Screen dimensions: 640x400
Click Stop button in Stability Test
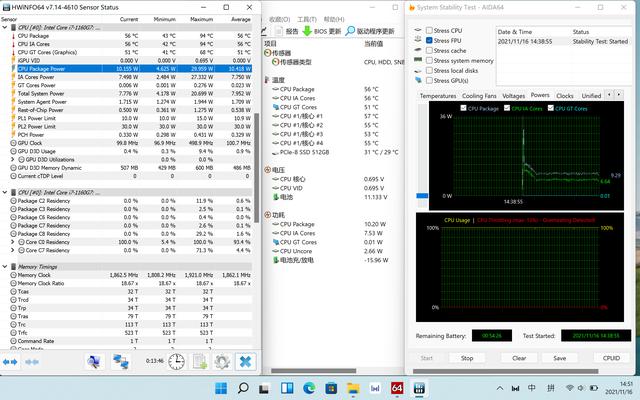click(x=467, y=358)
